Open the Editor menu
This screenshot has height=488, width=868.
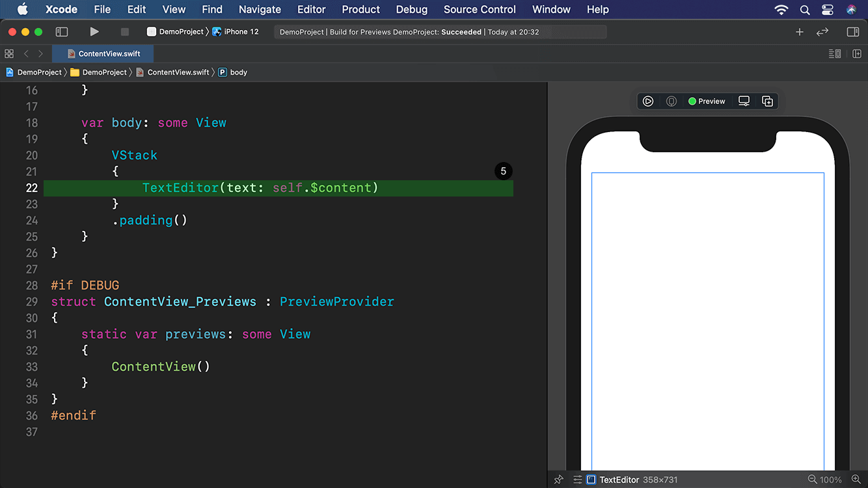pos(312,9)
